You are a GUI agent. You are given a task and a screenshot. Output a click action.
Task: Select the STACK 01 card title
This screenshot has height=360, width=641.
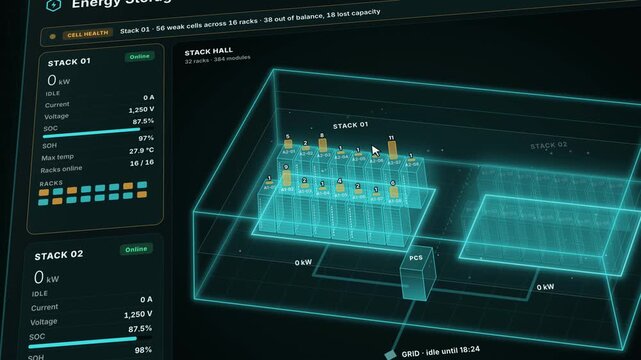click(x=69, y=63)
